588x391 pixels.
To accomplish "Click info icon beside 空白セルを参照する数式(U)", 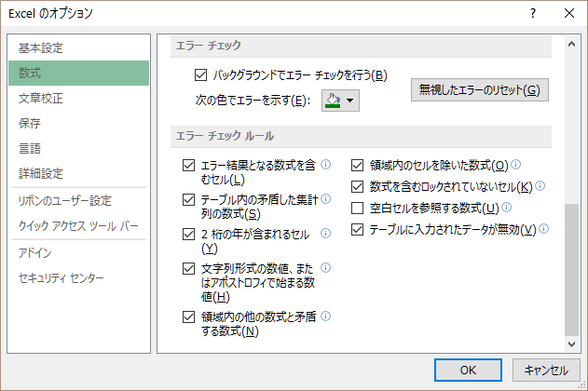I will (506, 207).
